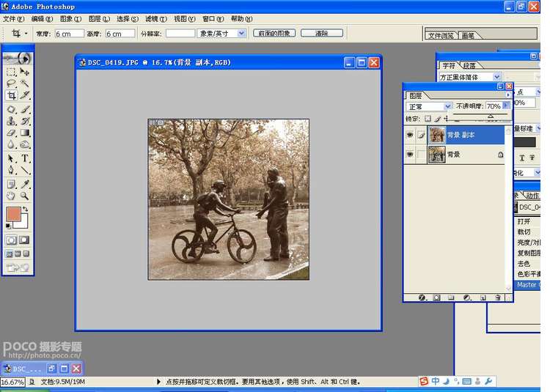Screen dimensions: 550x392
Task: Open 方正黑体简体 font dropdown
Action: point(497,77)
